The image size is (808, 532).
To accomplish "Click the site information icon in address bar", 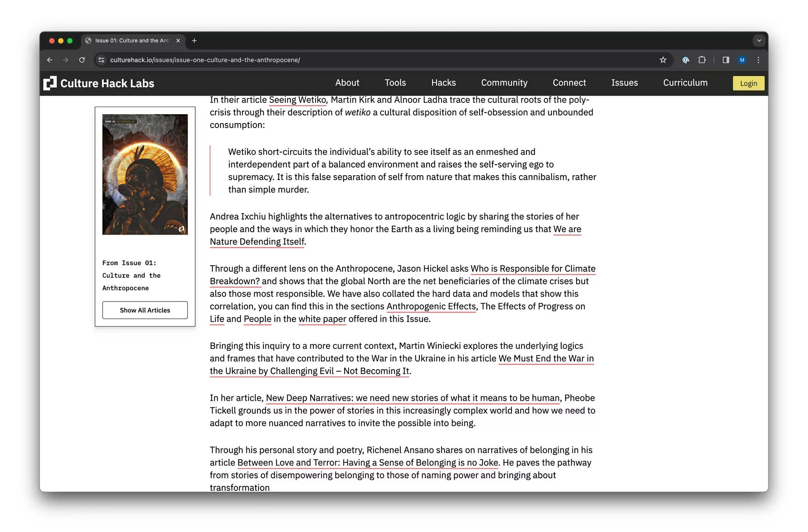I will 101,60.
